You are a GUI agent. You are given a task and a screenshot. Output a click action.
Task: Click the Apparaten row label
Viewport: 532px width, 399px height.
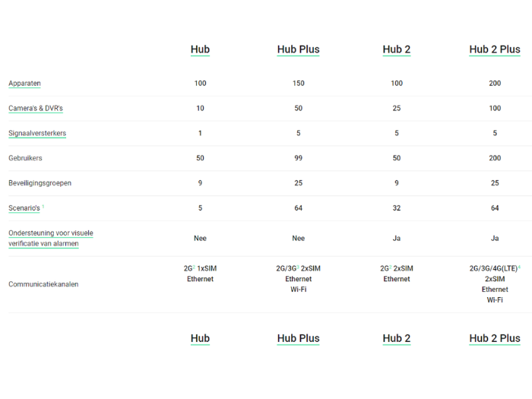24,83
